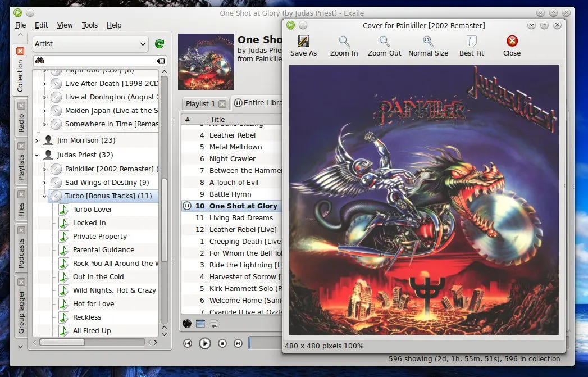Screen dimensions: 588x377
Task: Refresh the collection tree
Action: (159, 44)
